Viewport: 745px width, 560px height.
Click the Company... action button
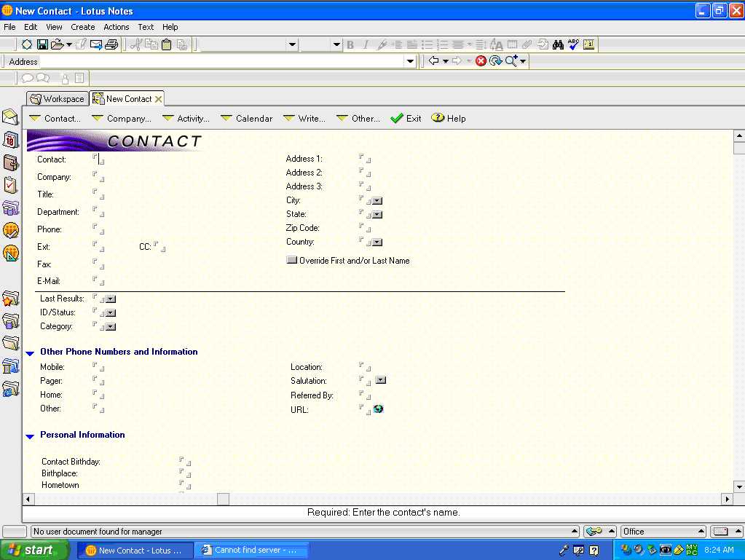[x=122, y=118]
